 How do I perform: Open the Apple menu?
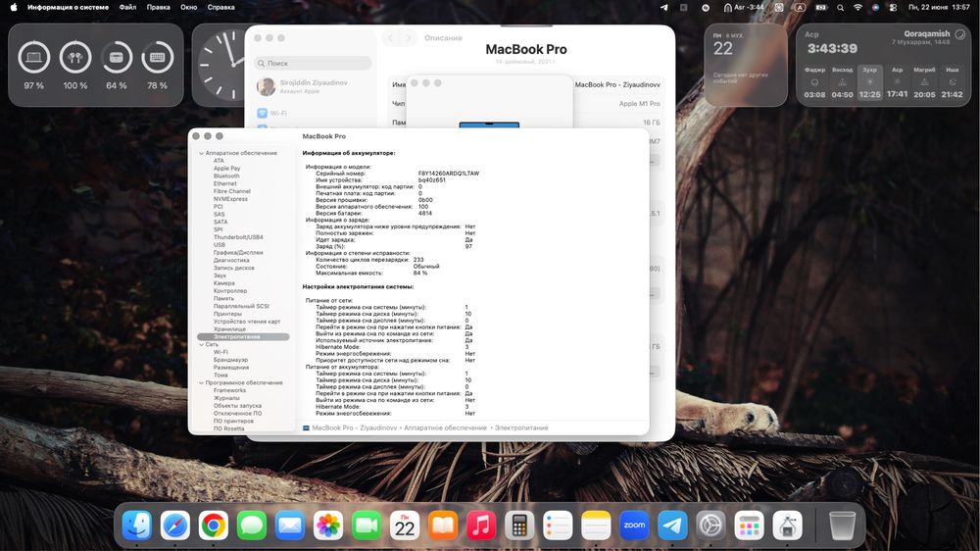tap(14, 8)
